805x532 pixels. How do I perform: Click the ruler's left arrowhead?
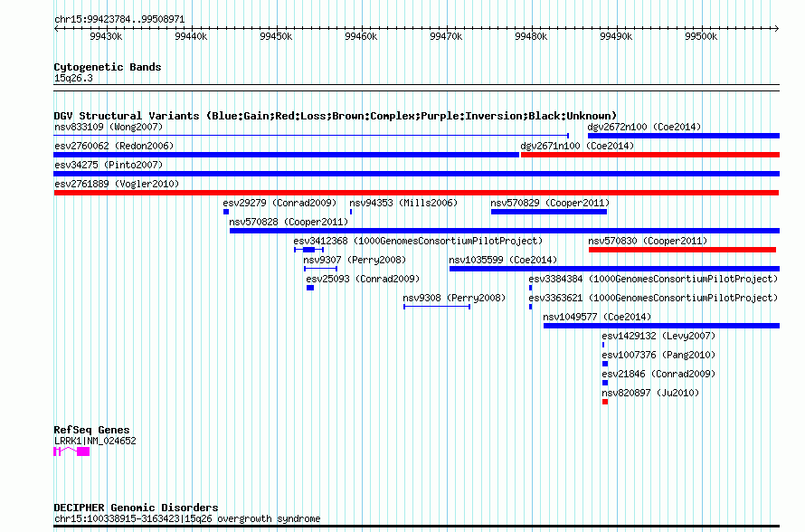pyautogui.click(x=56, y=28)
